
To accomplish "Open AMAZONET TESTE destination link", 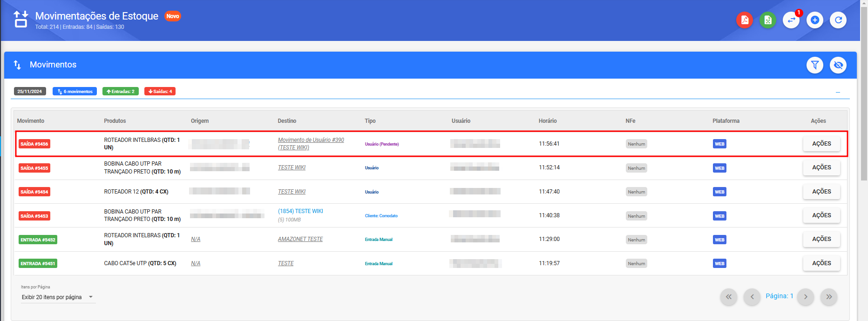I will click(x=300, y=239).
